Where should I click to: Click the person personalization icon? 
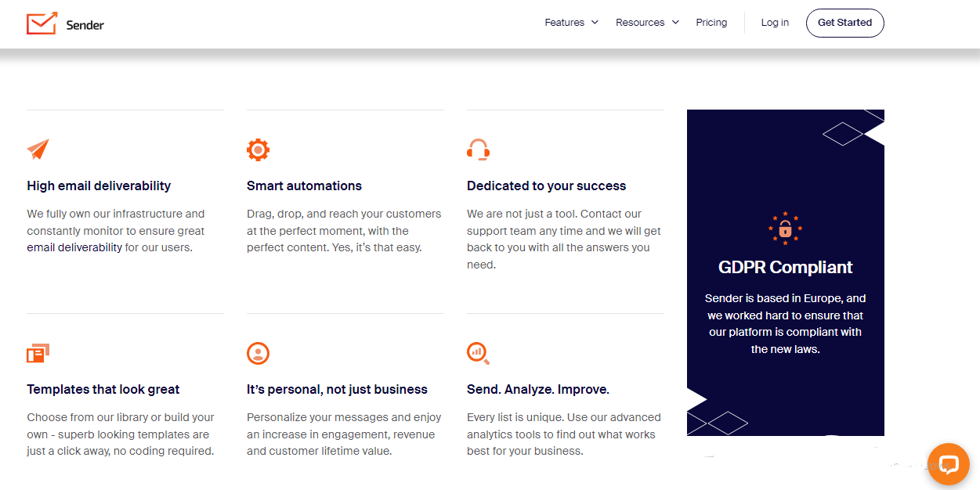tap(258, 353)
